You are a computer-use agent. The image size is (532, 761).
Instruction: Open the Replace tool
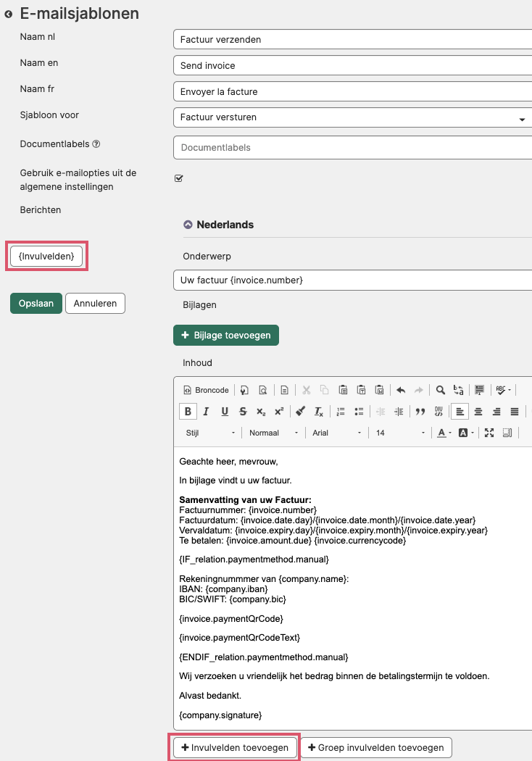coord(458,390)
